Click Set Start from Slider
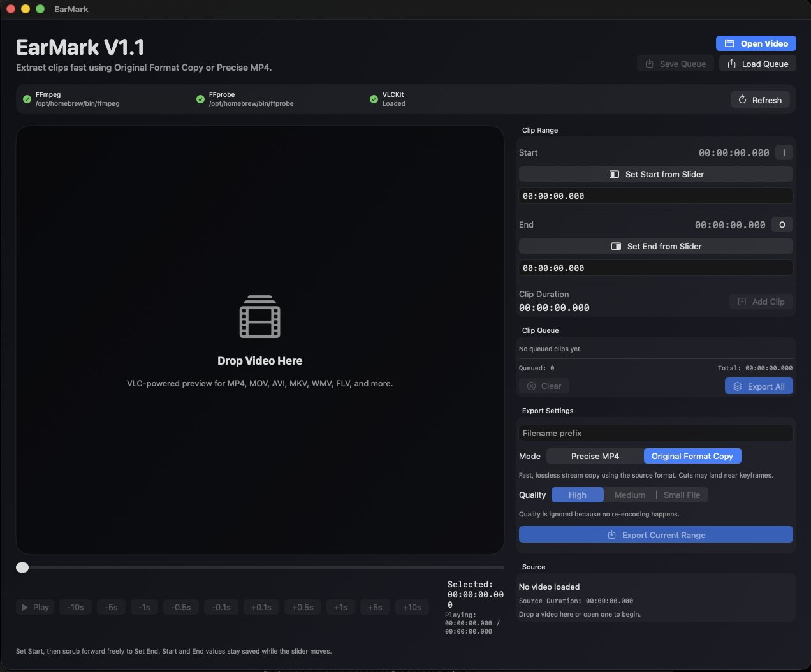The width and height of the screenshot is (811, 672). click(x=656, y=174)
